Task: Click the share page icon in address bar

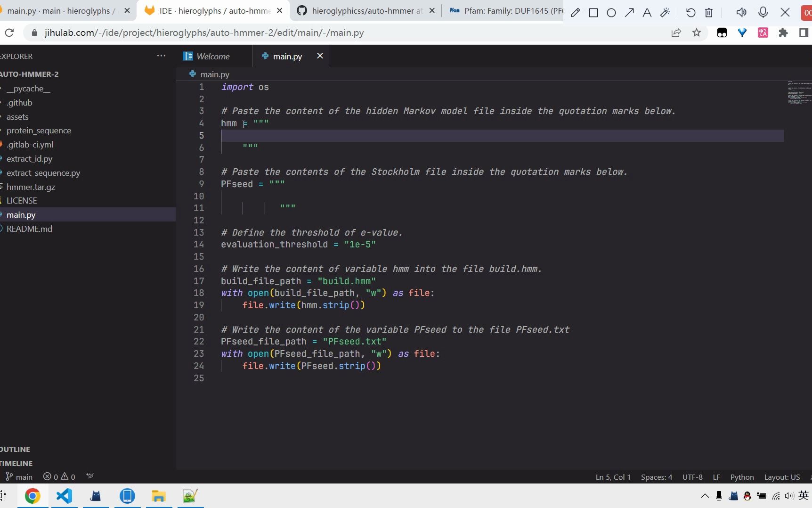Action: tap(676, 33)
